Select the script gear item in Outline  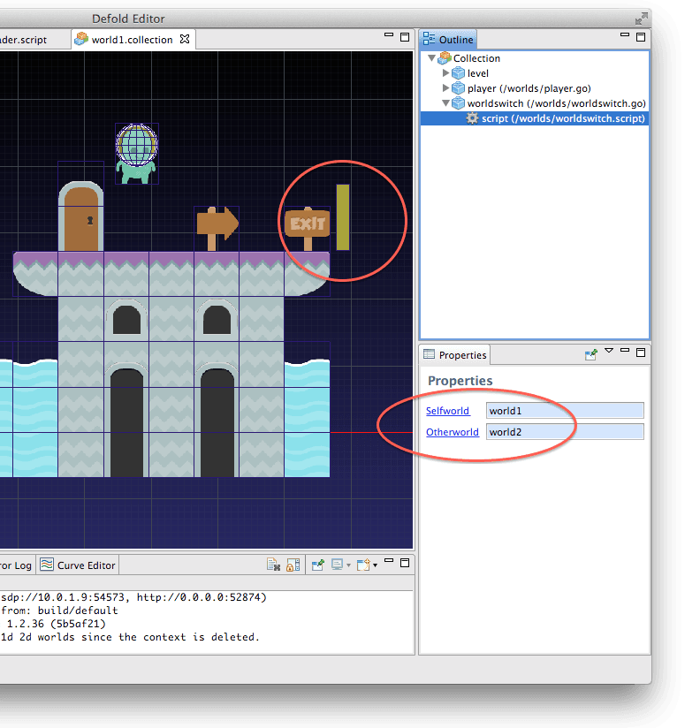coord(472,118)
